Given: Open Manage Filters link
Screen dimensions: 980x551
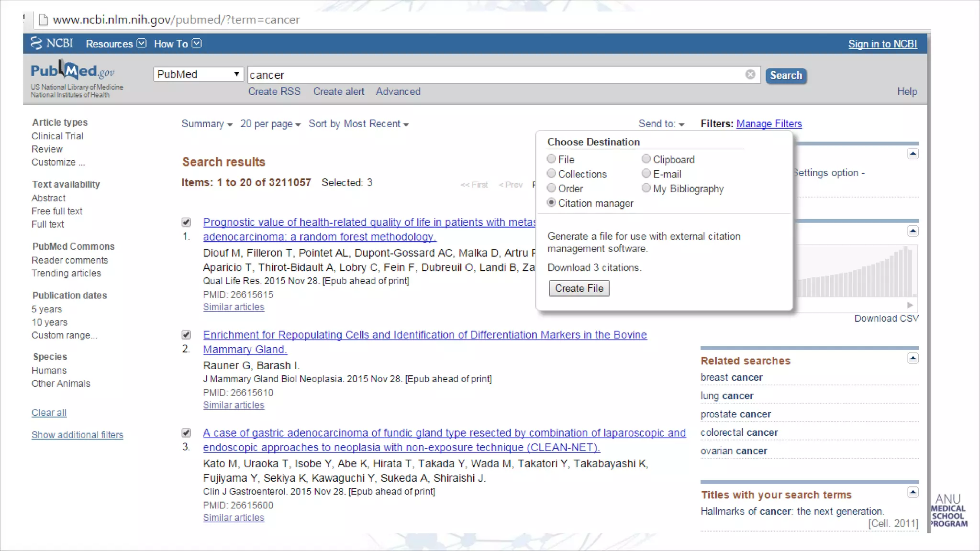Looking at the screenshot, I should (769, 124).
